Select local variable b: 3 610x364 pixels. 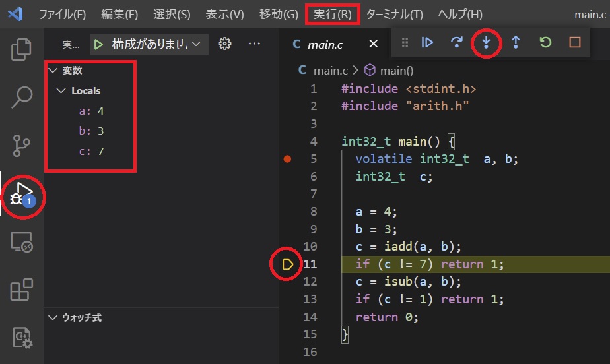pos(91,131)
